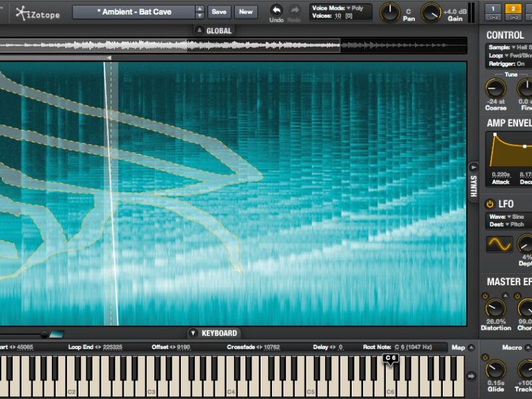Click the Undo arrow icon
Image resolution: width=532 pixels, height=399 pixels.
click(276, 9)
